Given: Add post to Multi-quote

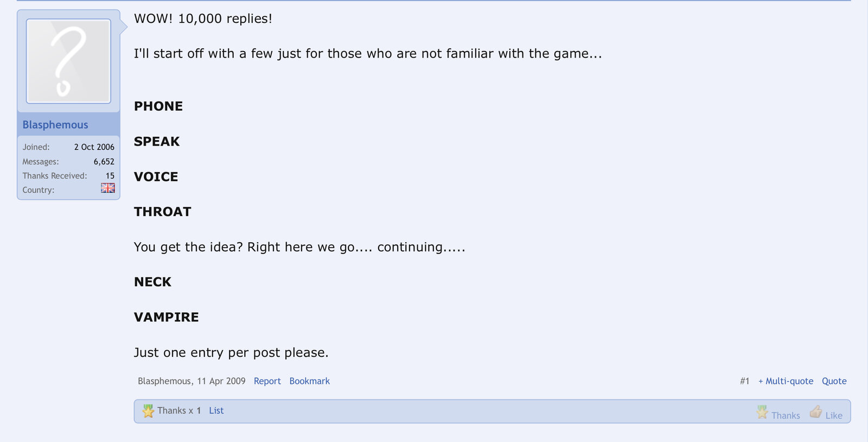Looking at the screenshot, I should pos(786,381).
